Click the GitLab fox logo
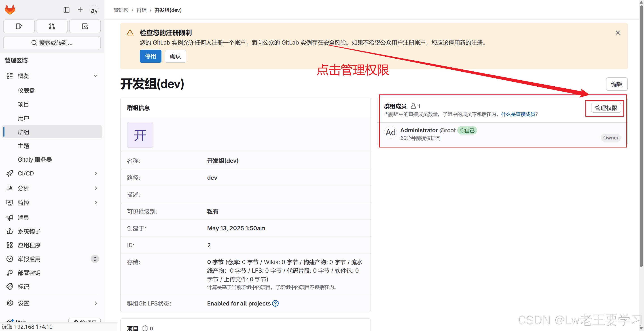Viewport: 644px width, 331px height. tap(10, 10)
